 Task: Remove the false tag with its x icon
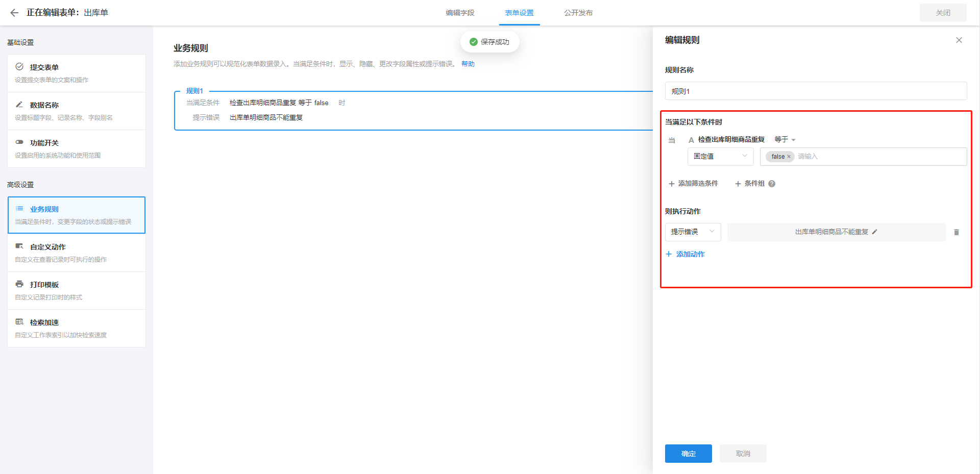click(x=789, y=157)
